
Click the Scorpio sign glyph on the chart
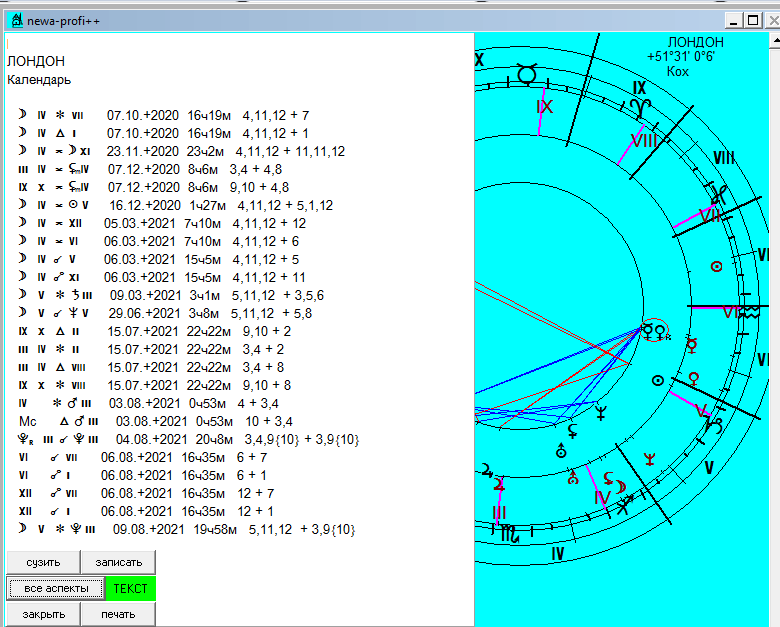point(512,533)
